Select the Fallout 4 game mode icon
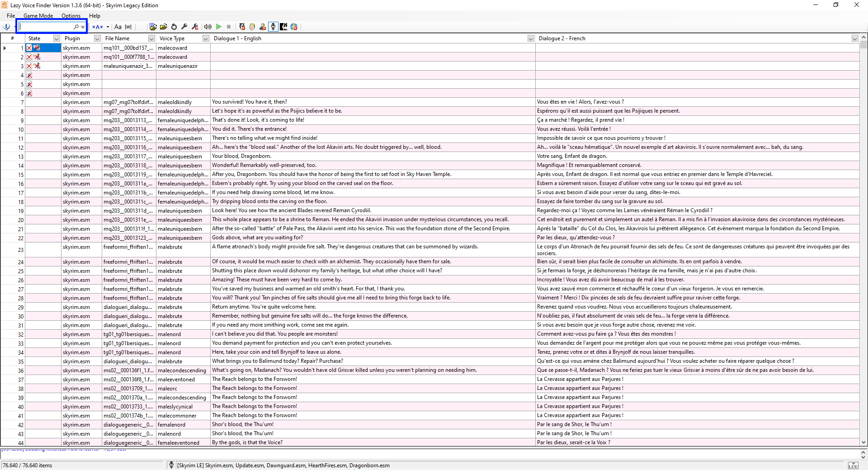868x470 pixels. [263, 27]
